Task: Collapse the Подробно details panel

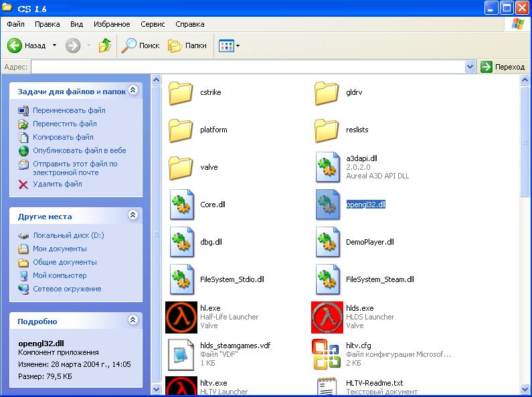Action: tap(133, 319)
